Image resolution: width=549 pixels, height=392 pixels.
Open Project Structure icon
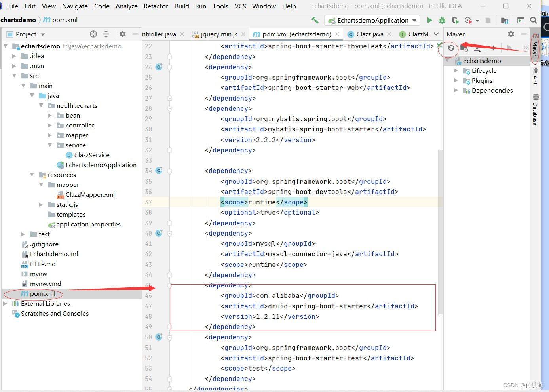point(505,20)
